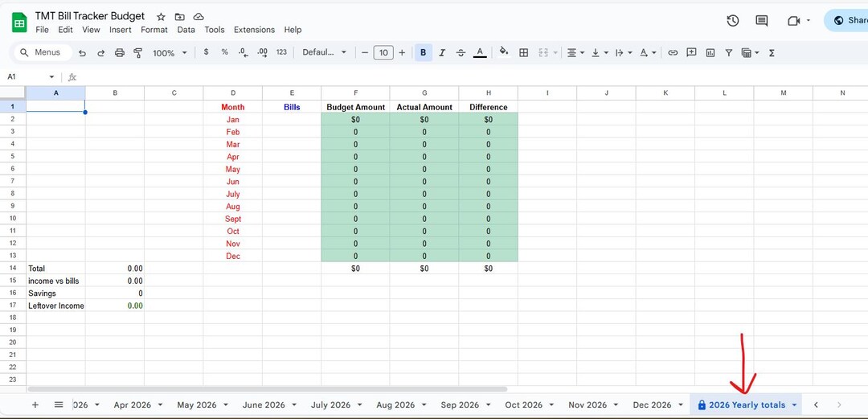Star the TMT Bill Tracker document

point(161,17)
